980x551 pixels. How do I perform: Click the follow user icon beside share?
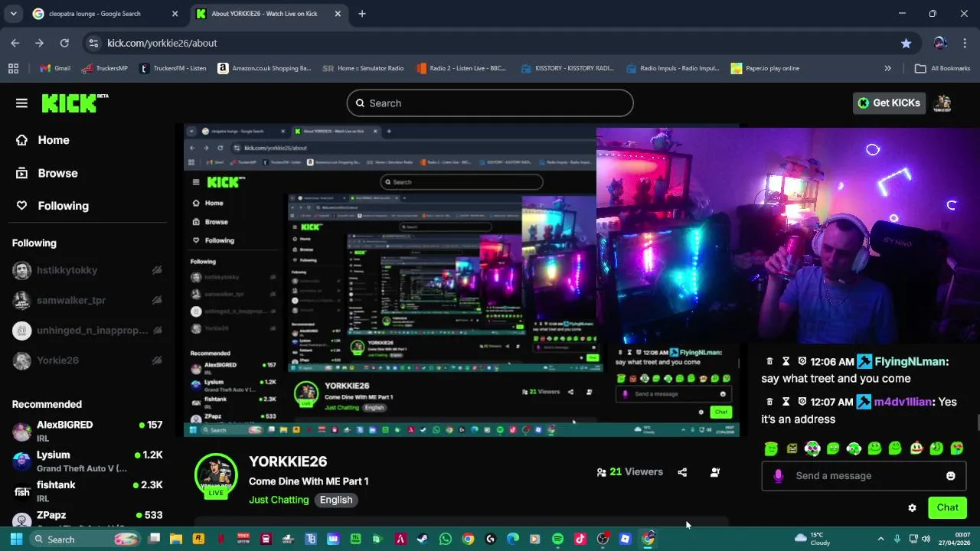tap(715, 472)
